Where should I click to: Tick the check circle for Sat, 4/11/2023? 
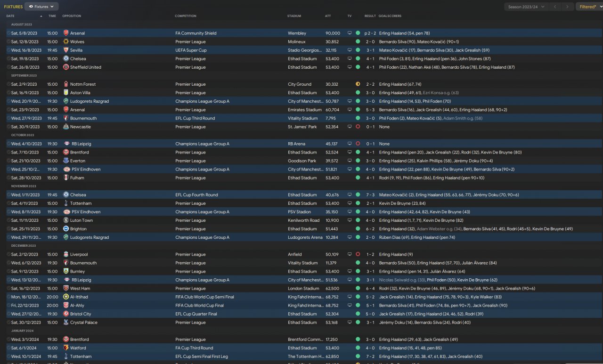point(8,203)
